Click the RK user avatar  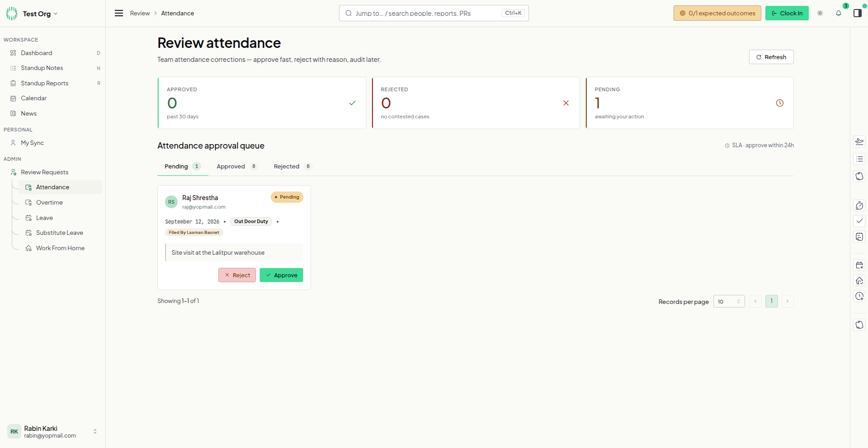pyautogui.click(x=14, y=431)
